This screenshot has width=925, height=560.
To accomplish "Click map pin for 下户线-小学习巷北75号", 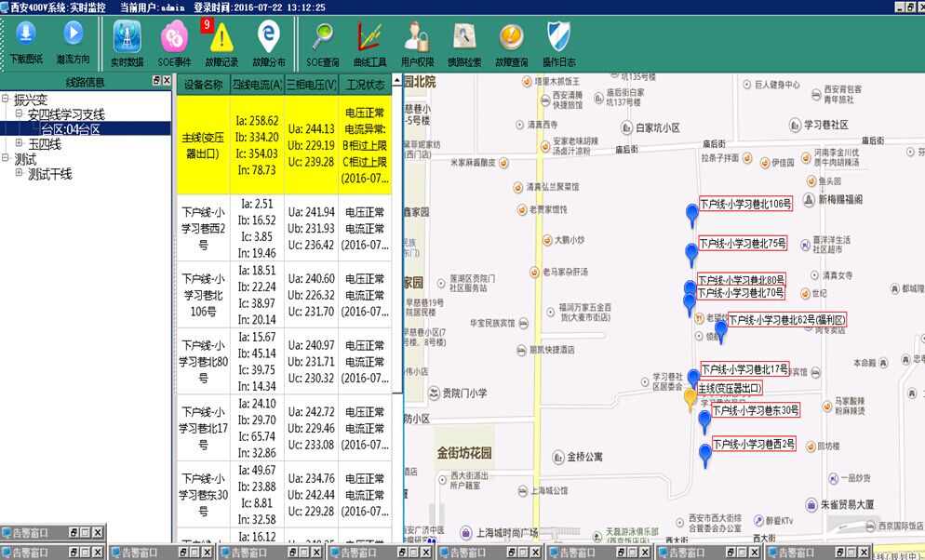I will coord(691,255).
